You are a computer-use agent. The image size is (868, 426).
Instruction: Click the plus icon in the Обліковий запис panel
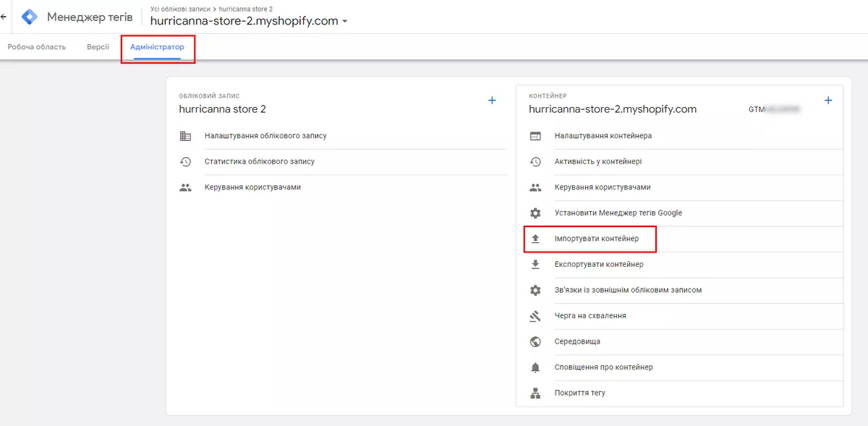pyautogui.click(x=492, y=101)
